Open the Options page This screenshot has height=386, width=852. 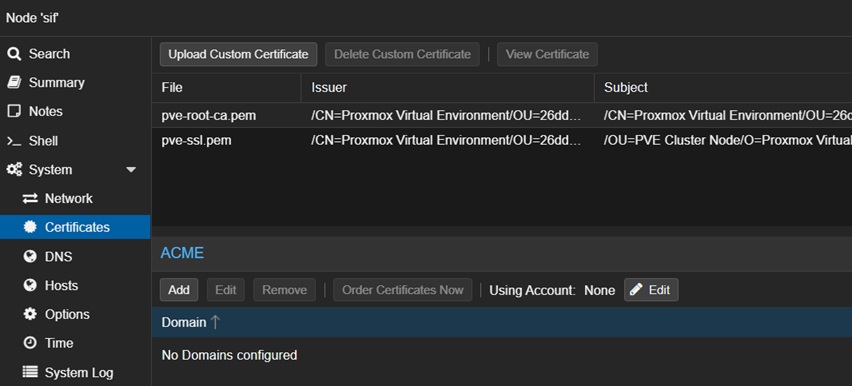tap(75, 314)
